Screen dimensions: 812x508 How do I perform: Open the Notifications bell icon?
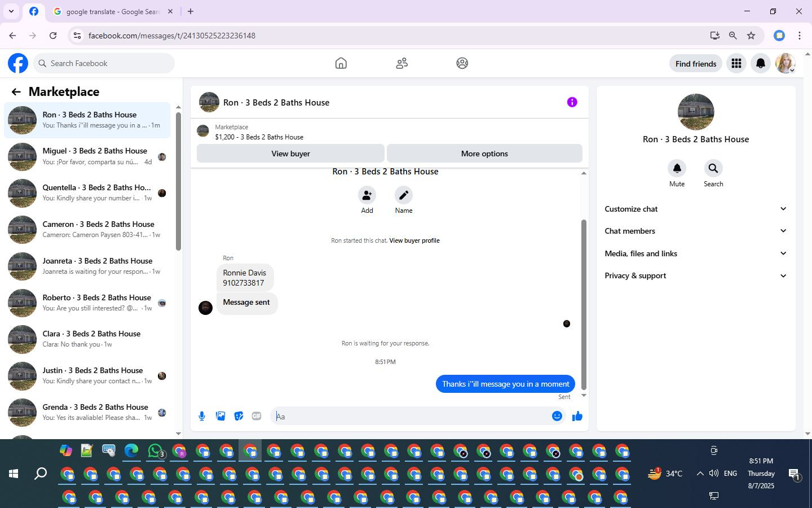761,63
